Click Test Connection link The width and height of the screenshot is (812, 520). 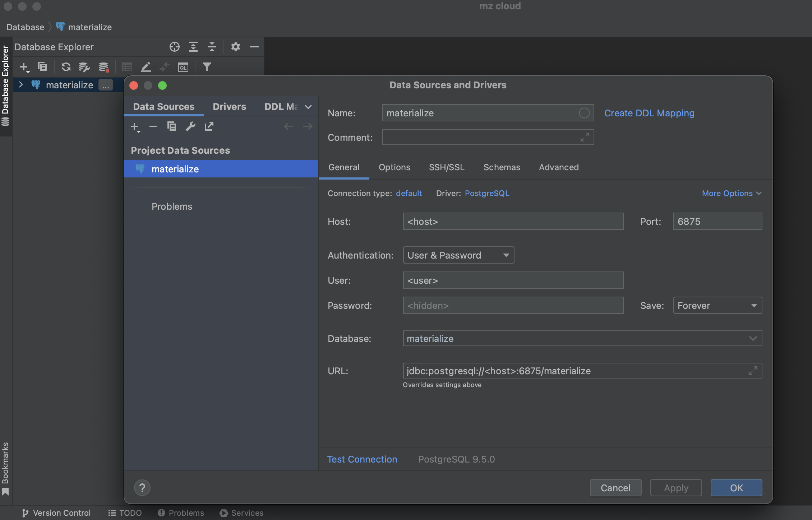(362, 459)
